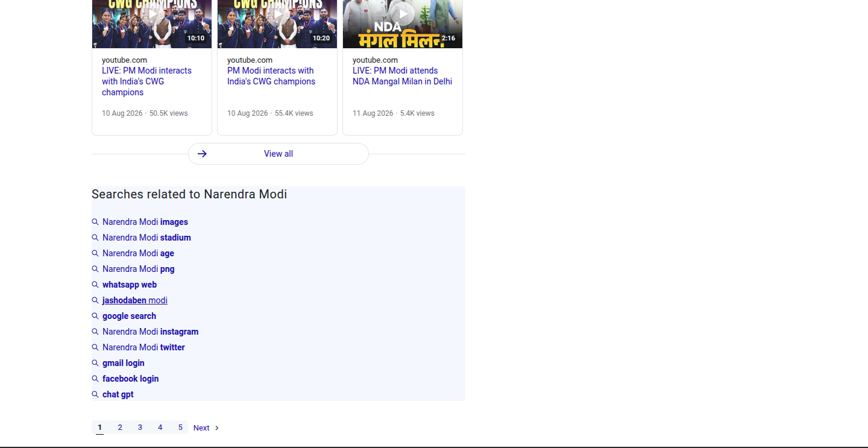Screen dimensions: 868x448
Task: Click the chevron arrow after Next
Action: pyautogui.click(x=217, y=428)
